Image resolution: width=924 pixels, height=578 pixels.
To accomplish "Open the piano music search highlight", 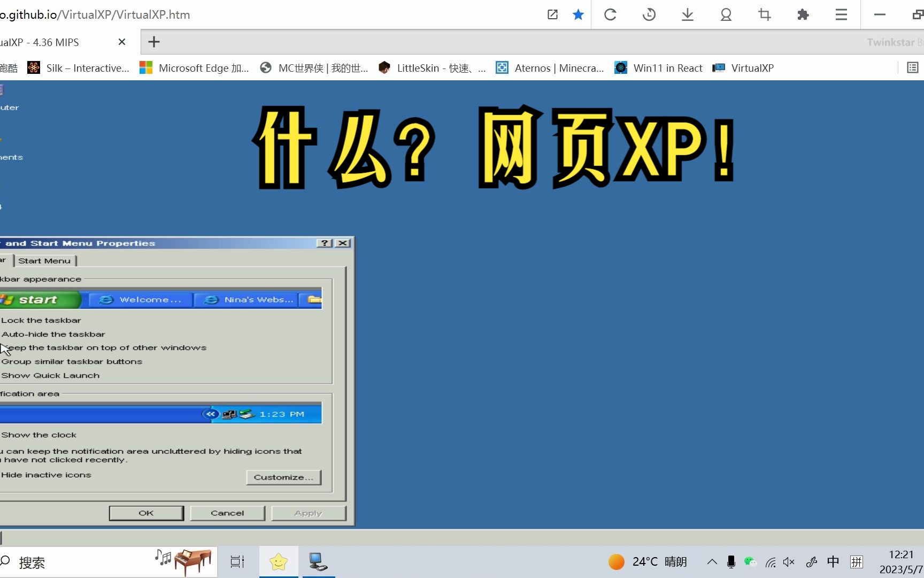I will [x=184, y=562].
